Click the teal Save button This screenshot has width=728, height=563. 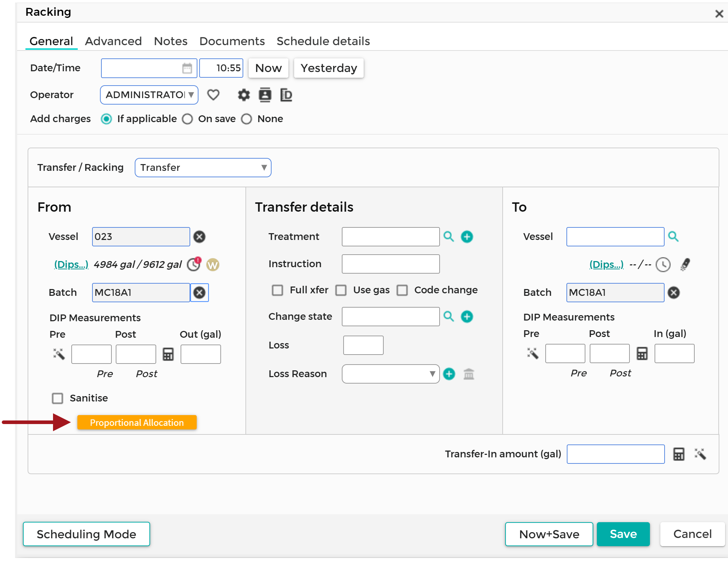623,534
